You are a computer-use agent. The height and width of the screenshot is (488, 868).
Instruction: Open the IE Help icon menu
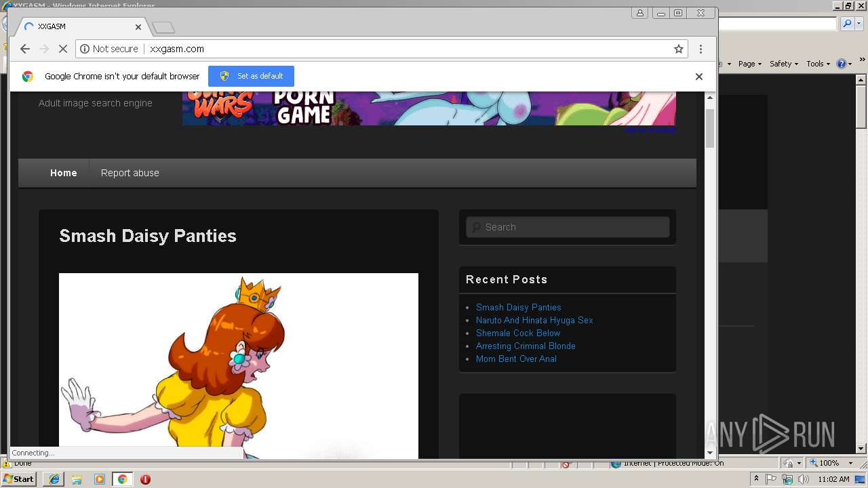[x=844, y=64]
